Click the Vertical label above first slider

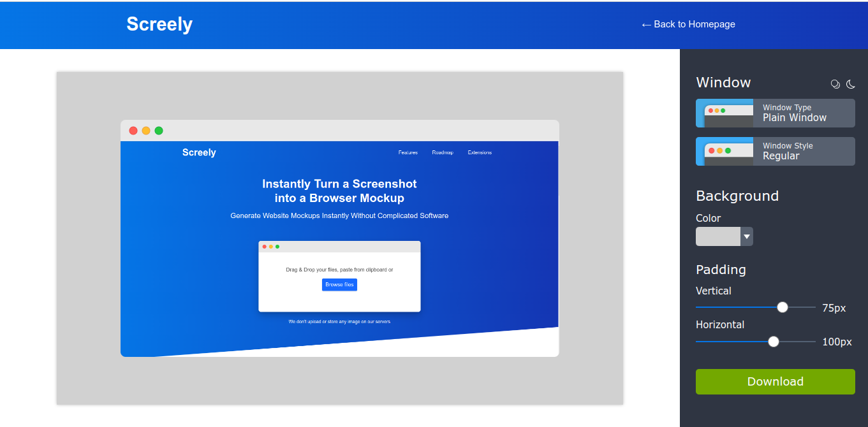[x=714, y=291]
